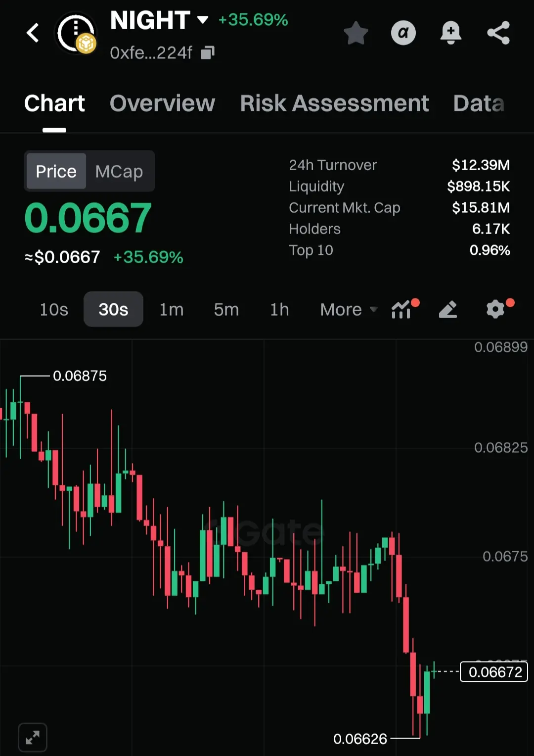The width and height of the screenshot is (534, 756).
Task: Open chart settings gear
Action: 496,309
